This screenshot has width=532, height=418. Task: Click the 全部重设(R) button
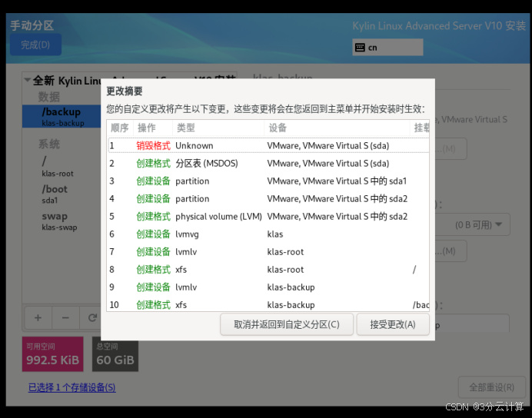pyautogui.click(x=491, y=386)
